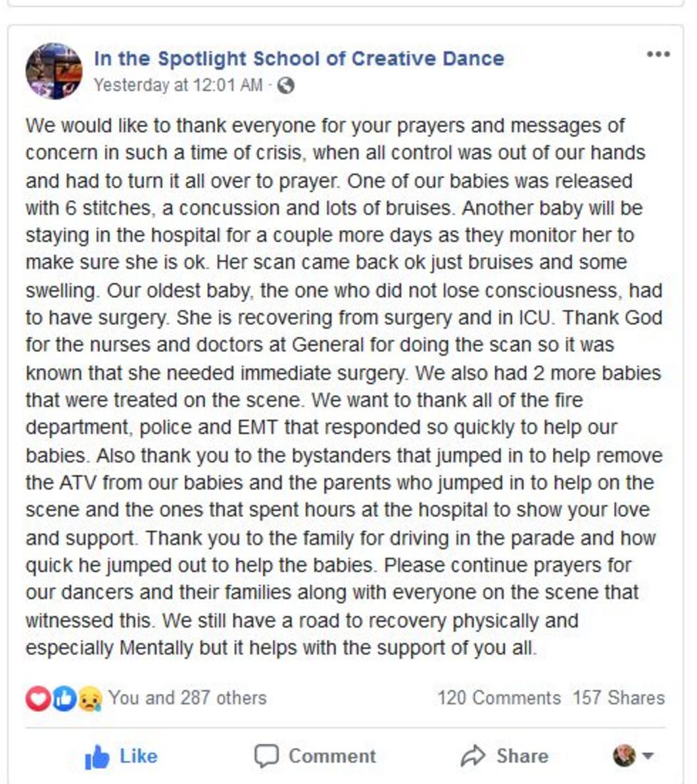
Task: View You and 287 others reactions list
Action: pyautogui.click(x=187, y=698)
